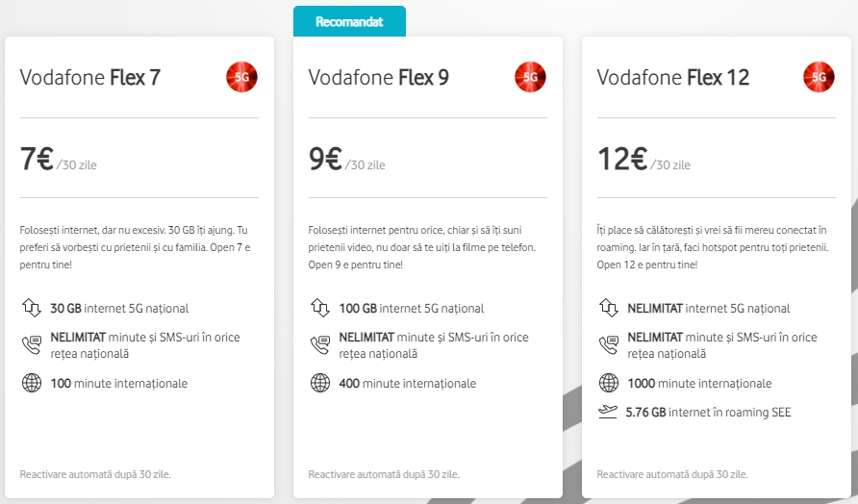Viewport: 858px width, 504px height.
Task: Click the 5G badge on Flex 9
Action: pos(530,77)
